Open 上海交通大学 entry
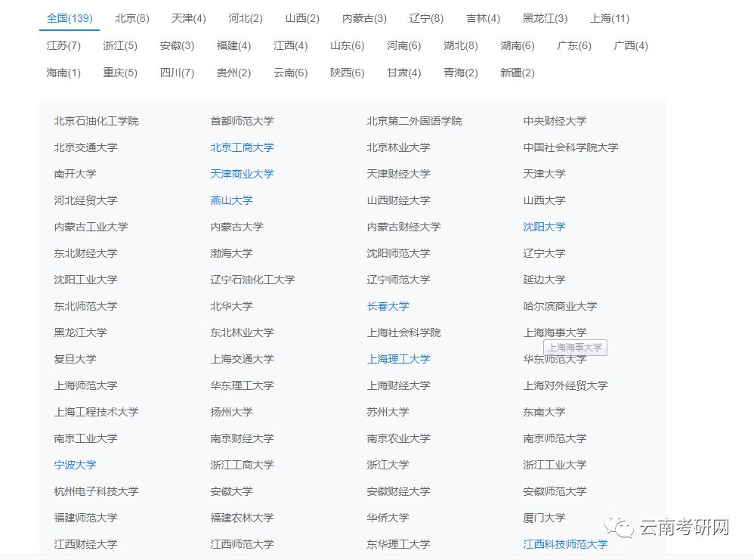Screen dimensions: 754x560 click(x=242, y=359)
